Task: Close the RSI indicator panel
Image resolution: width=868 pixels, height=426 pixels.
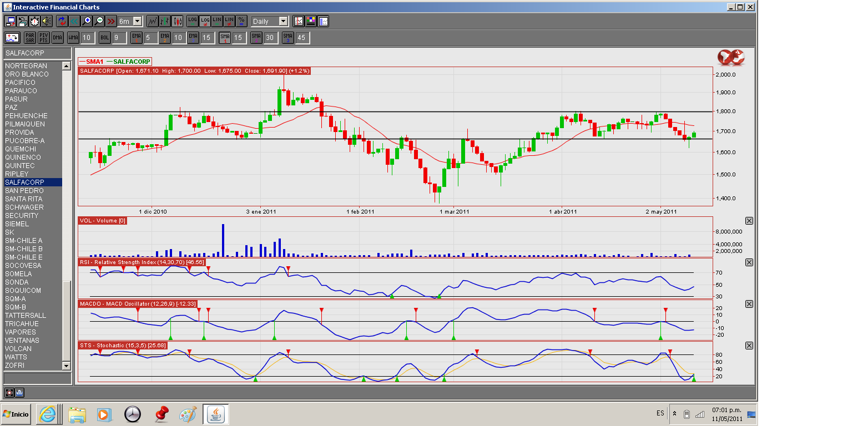Action: (x=749, y=262)
